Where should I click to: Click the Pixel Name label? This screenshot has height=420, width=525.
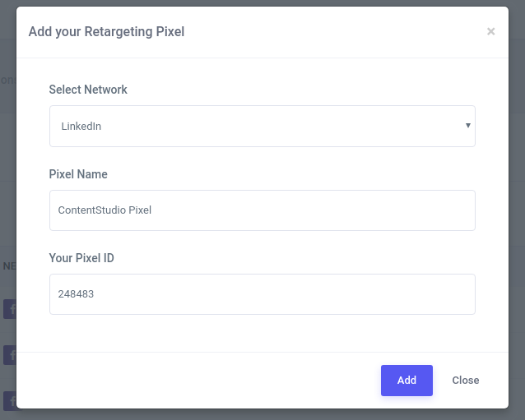[x=78, y=174]
